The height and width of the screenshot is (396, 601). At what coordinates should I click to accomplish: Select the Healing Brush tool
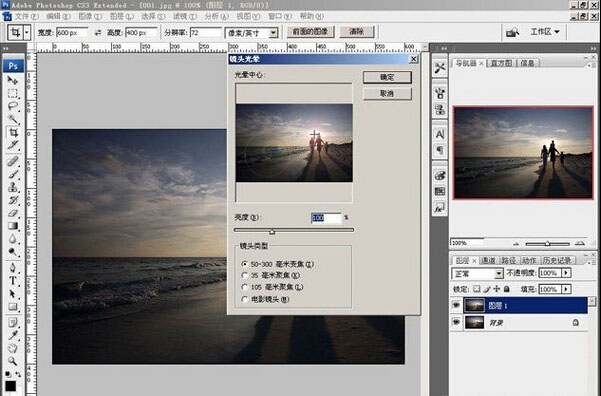(x=13, y=161)
